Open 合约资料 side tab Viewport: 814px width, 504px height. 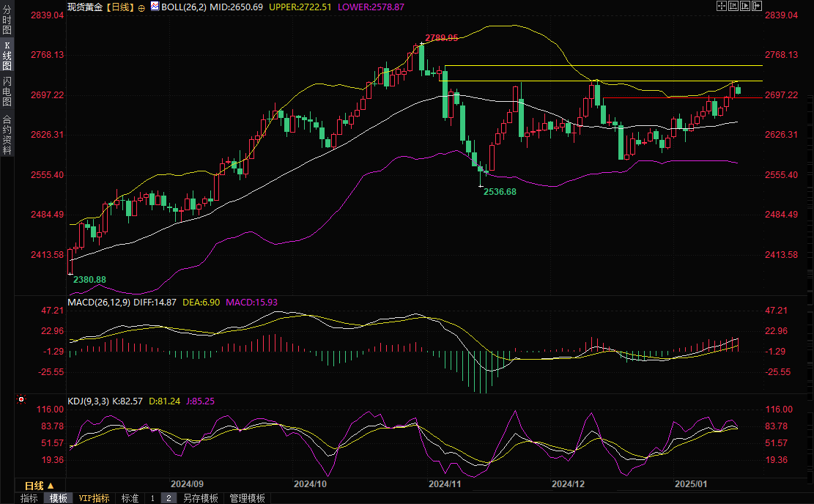(x=7, y=135)
